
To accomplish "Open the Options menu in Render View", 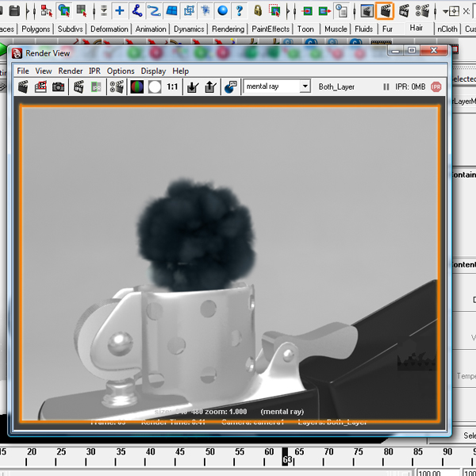I will [x=121, y=71].
